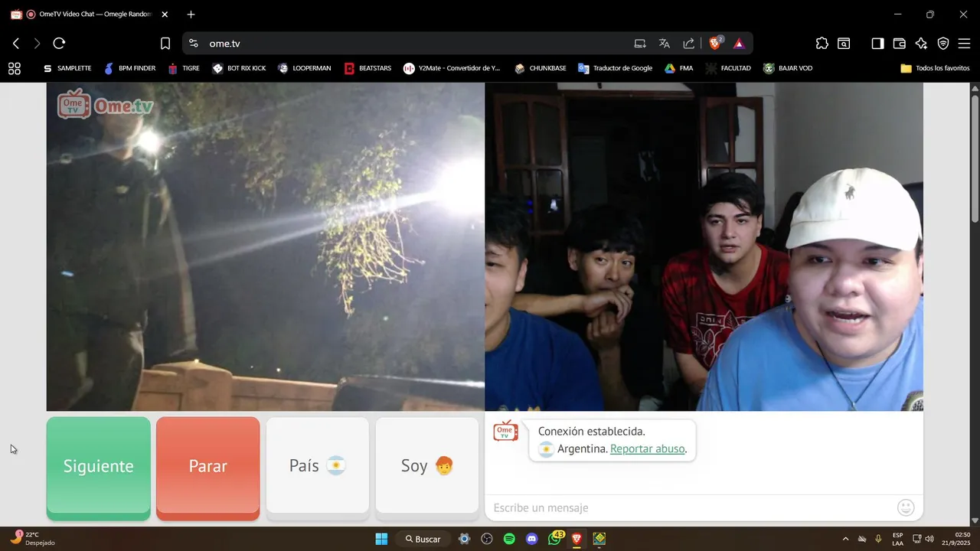Screen dimensions: 980x551
Task: Open the apps grid in bookmarks bar
Action: point(15,68)
